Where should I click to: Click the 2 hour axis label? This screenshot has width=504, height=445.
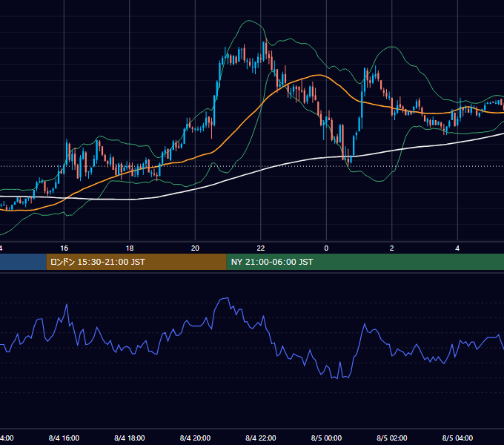(392, 248)
